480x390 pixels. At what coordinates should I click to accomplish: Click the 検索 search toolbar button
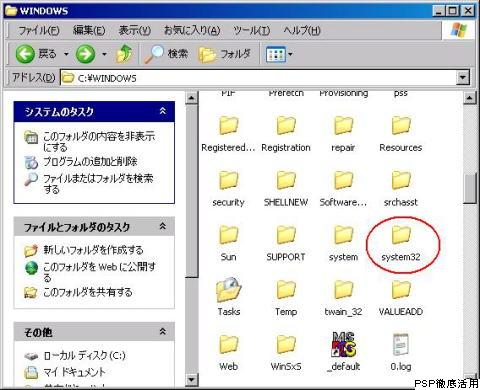point(166,54)
